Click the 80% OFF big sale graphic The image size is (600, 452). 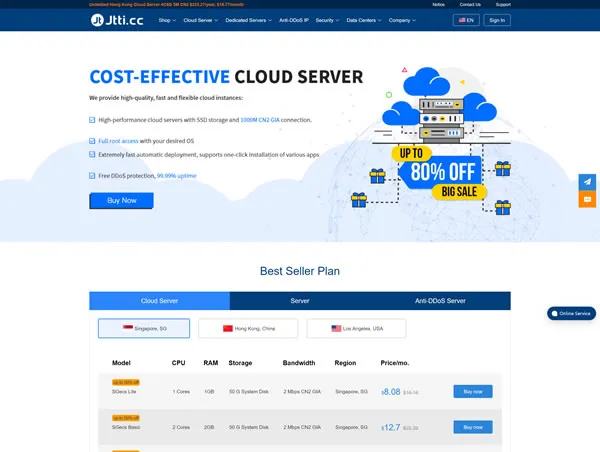pos(440,173)
